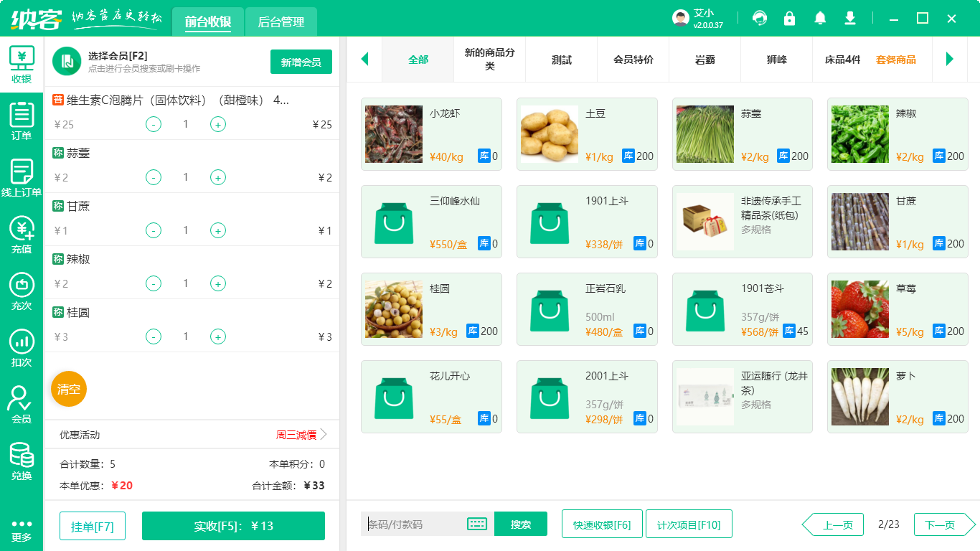Switch to the 后台管理 tab
Viewport: 980px width, 551px height.
(281, 22)
